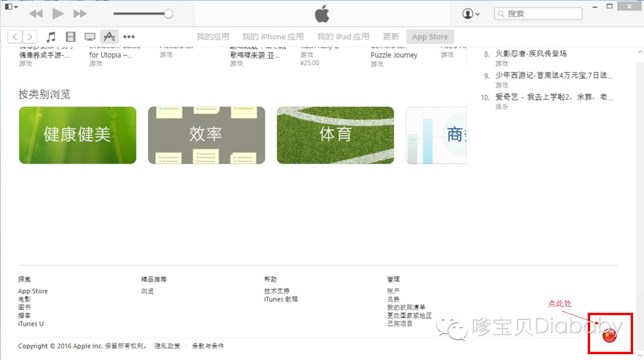The height and width of the screenshot is (360, 644).
Task: Click the scrollbar down arrow
Action: [x=640, y=355]
